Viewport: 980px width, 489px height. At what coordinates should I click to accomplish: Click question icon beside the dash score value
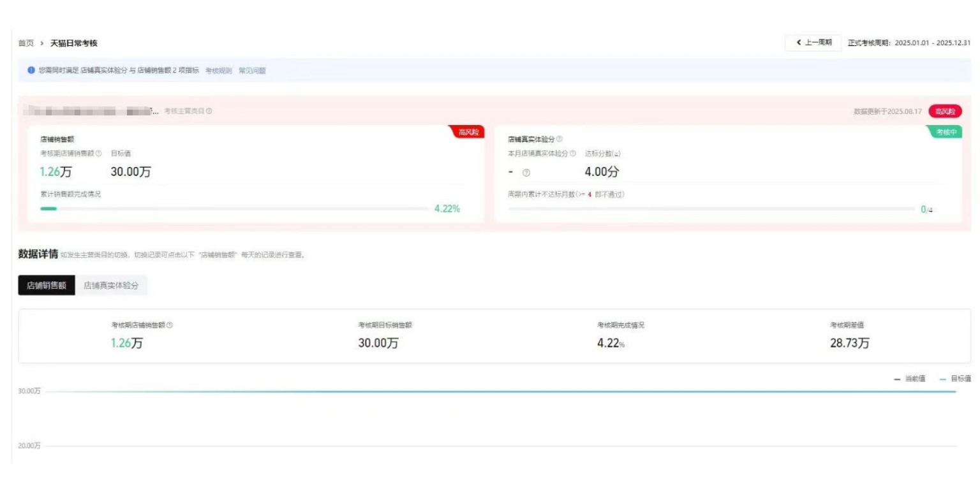[526, 173]
